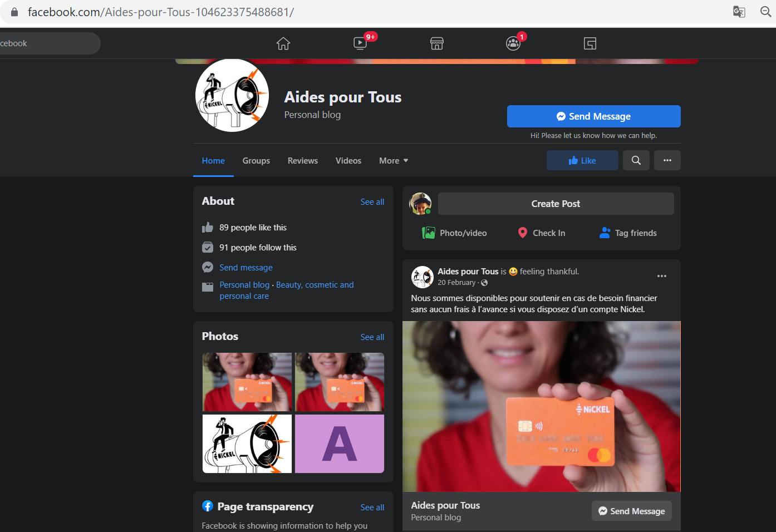Click the thumbs-up icon beside 89 people like this
Viewport: 776px width, 532px height.
(208, 227)
